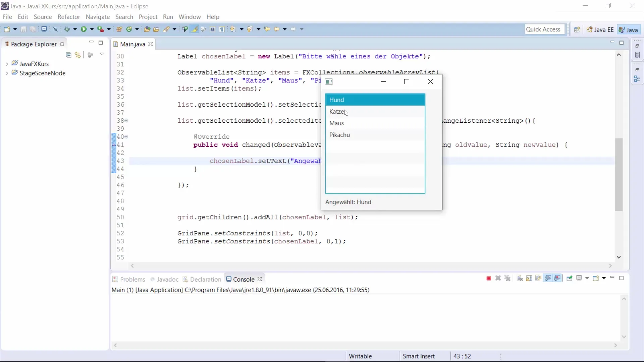Click the New file wizard icon
Image resolution: width=644 pixels, height=362 pixels.
[7, 29]
